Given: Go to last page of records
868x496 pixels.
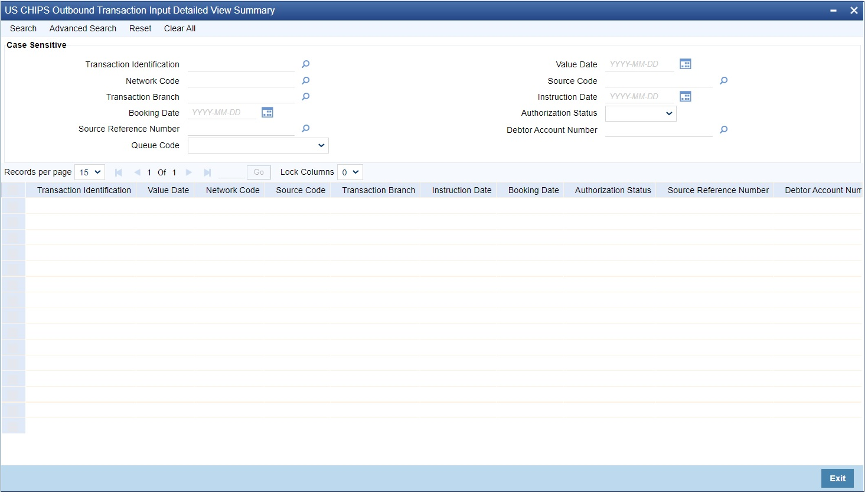Looking at the screenshot, I should click(207, 172).
